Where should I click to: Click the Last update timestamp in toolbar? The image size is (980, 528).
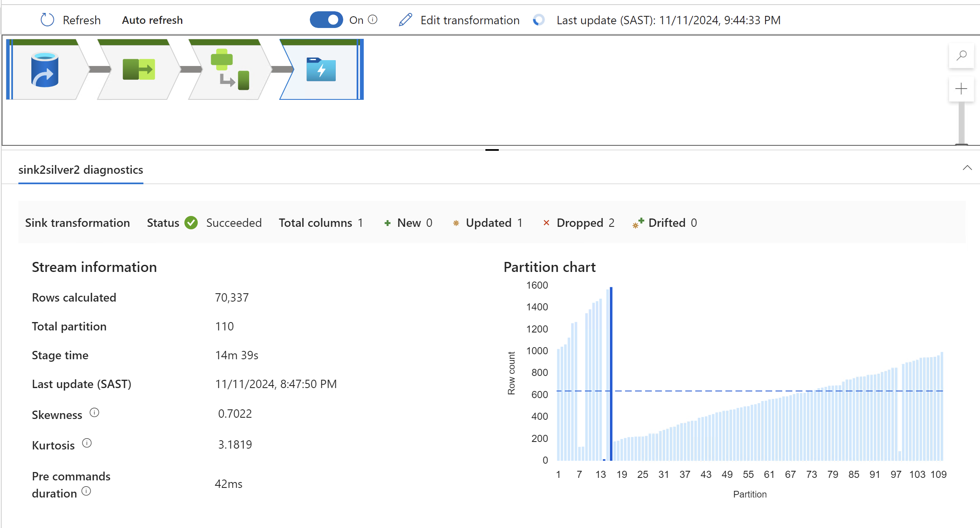pyautogui.click(x=669, y=20)
